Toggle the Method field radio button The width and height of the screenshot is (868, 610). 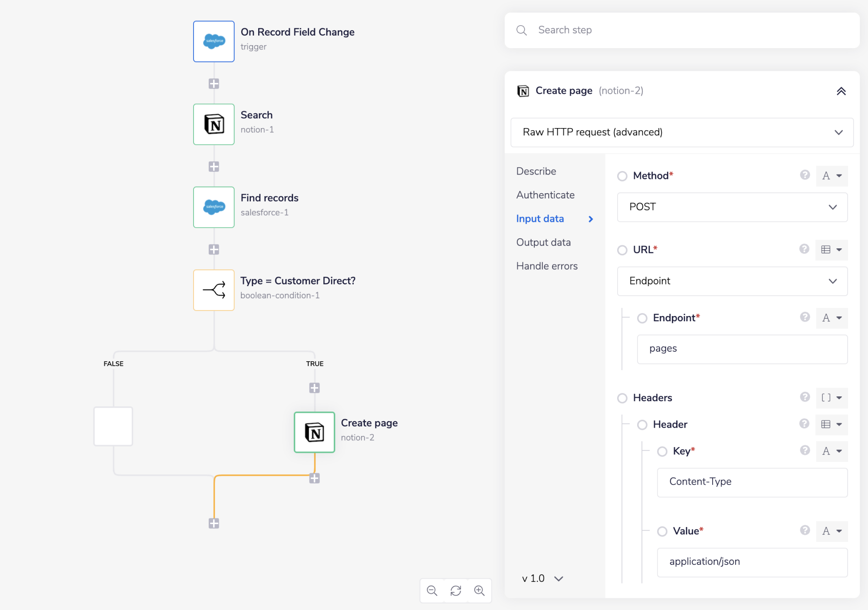[622, 176]
